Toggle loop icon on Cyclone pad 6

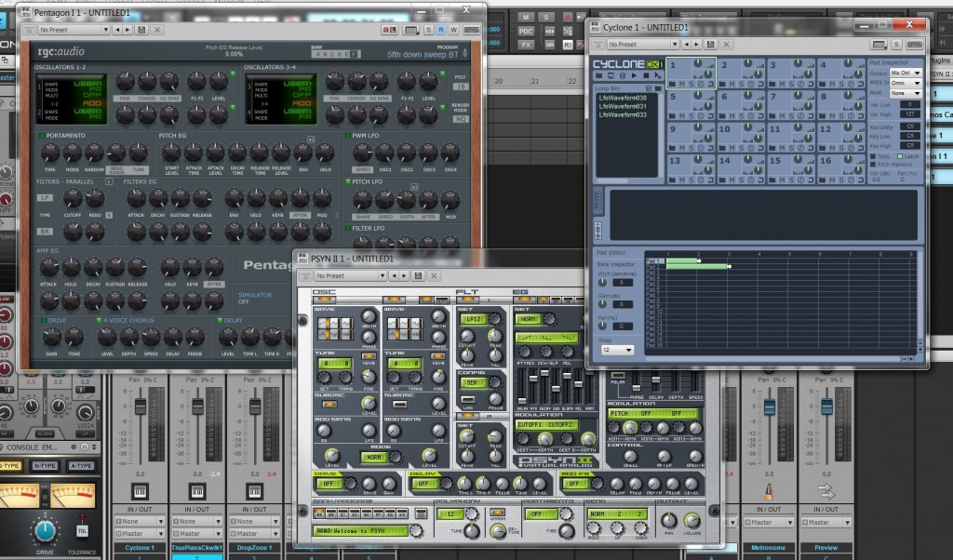coord(759,115)
